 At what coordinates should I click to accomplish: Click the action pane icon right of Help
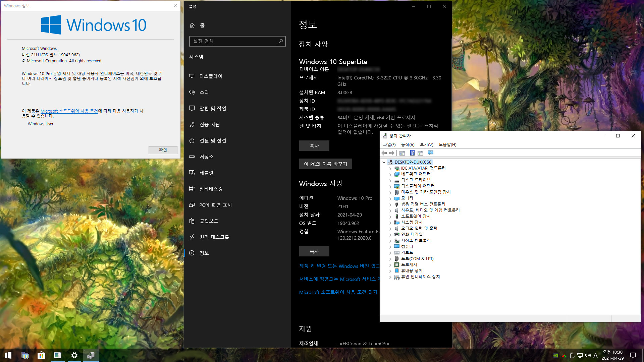pos(420,153)
